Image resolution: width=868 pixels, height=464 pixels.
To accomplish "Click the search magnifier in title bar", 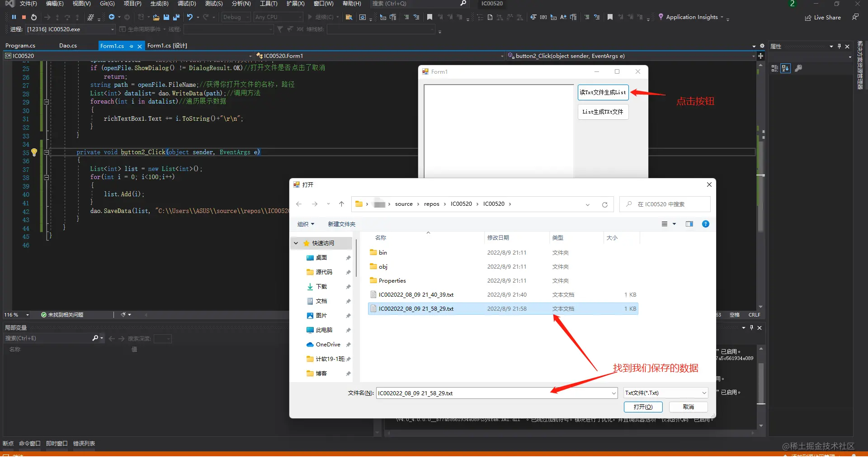I will [463, 4].
